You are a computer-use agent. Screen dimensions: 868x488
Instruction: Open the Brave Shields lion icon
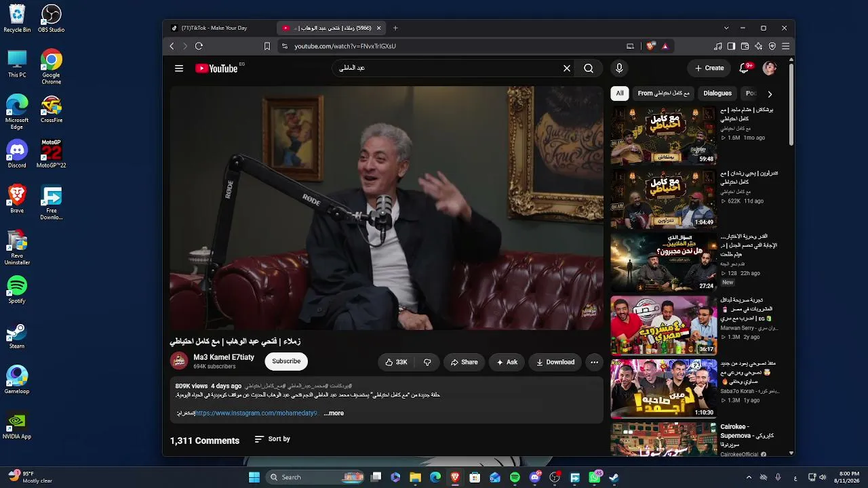coord(650,46)
